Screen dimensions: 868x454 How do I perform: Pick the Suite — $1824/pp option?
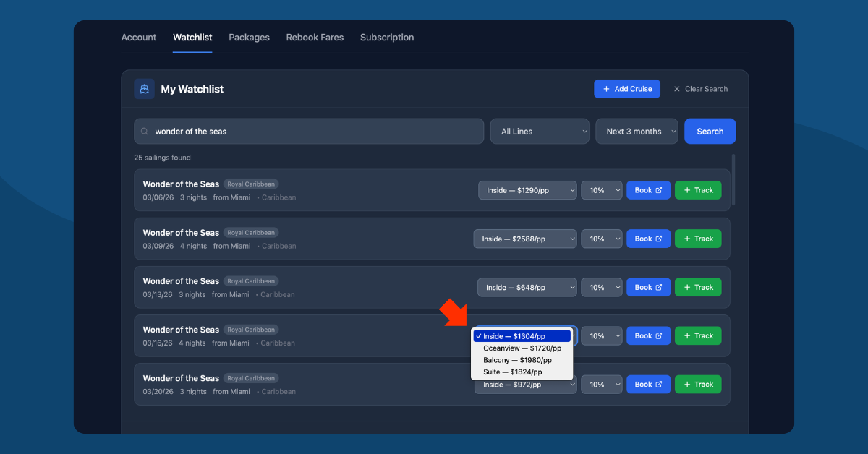tap(512, 372)
